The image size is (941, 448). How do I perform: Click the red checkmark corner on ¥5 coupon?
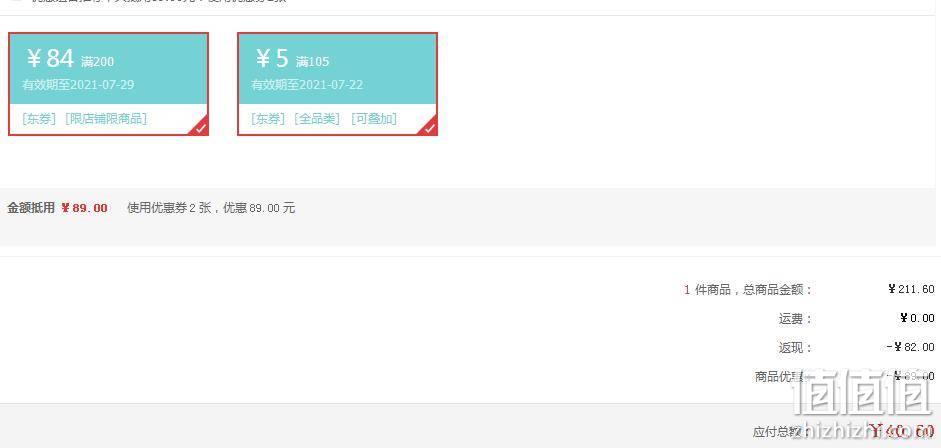click(x=429, y=127)
